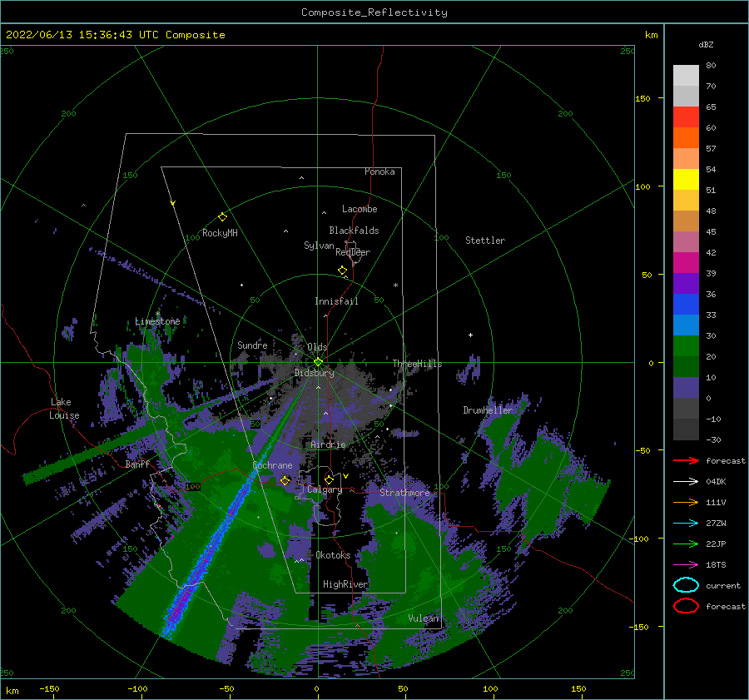Viewport: 749px width, 700px height.
Task: Click the Sylvan label
Action: (x=319, y=246)
